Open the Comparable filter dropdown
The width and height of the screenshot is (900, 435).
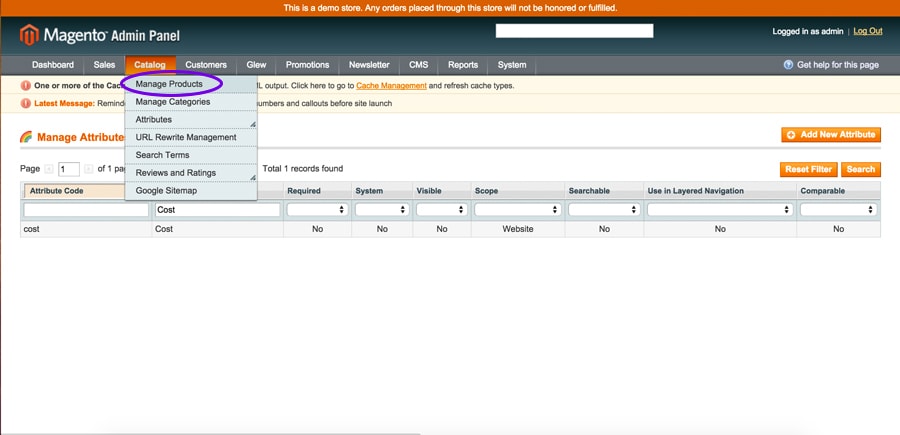point(839,210)
